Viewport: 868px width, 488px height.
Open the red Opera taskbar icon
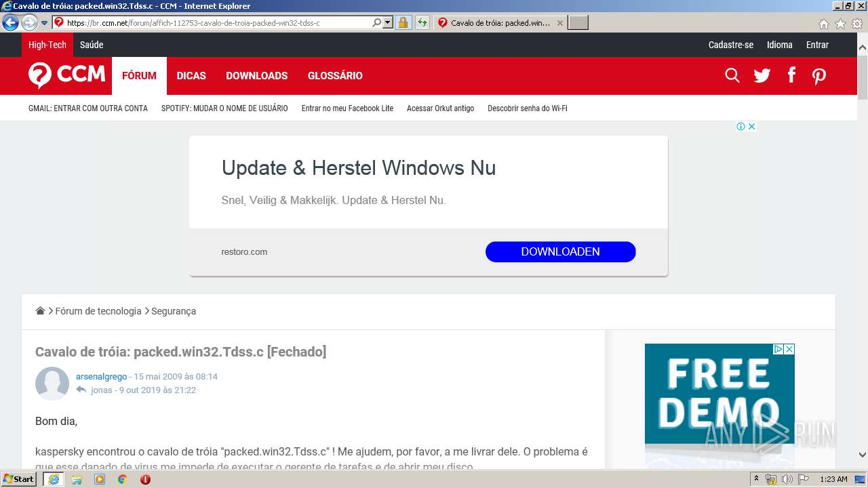pos(145,479)
